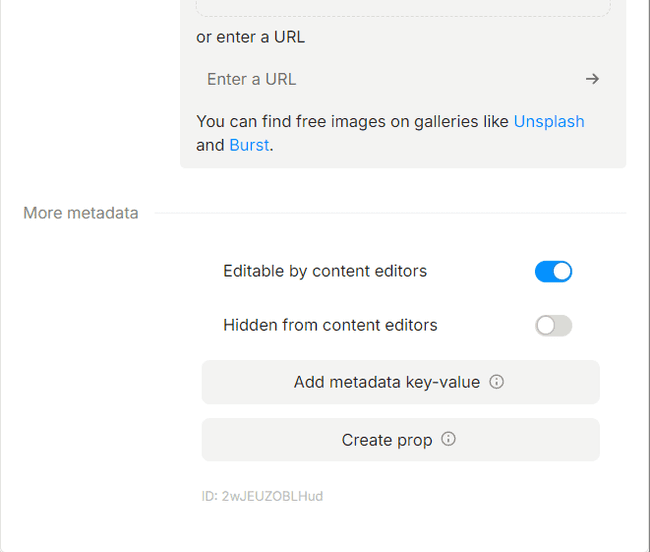Click the divider line beside More metadata
The height and width of the screenshot is (552, 650).
pyautogui.click(x=390, y=213)
